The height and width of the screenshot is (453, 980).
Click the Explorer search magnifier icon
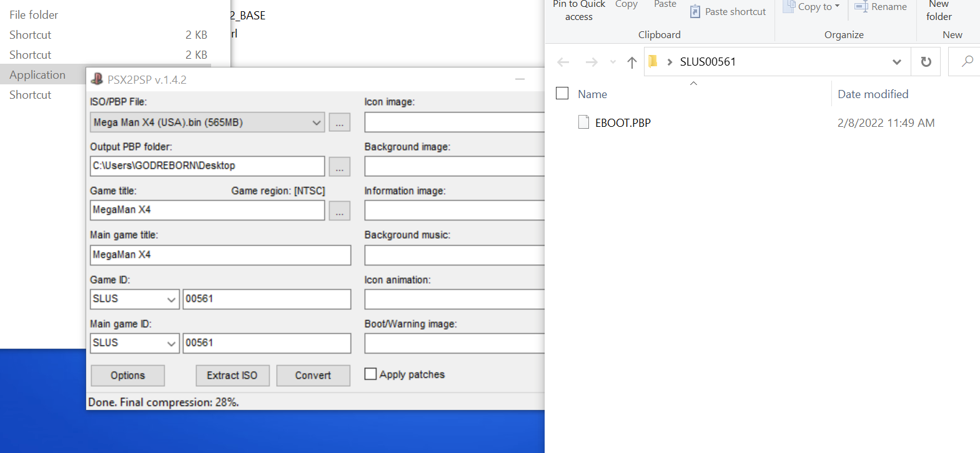(x=968, y=61)
